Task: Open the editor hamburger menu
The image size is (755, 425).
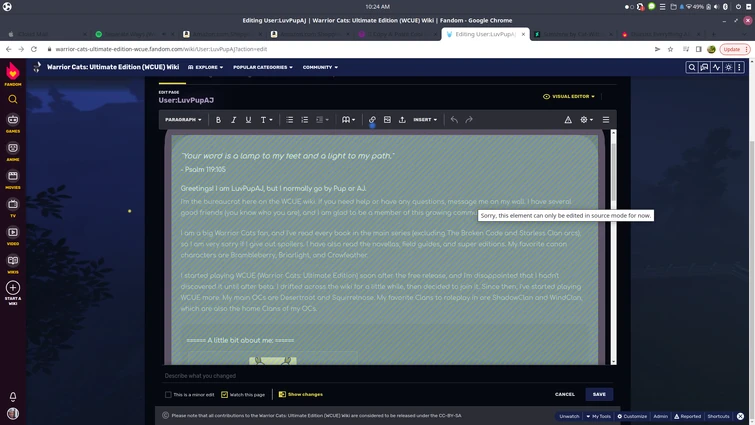Action: (x=606, y=120)
